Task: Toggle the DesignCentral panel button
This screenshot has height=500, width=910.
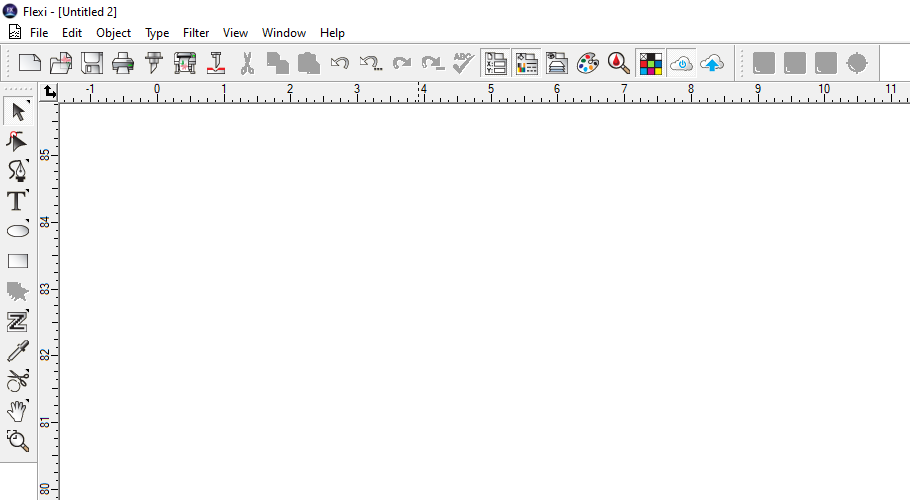Action: point(495,64)
